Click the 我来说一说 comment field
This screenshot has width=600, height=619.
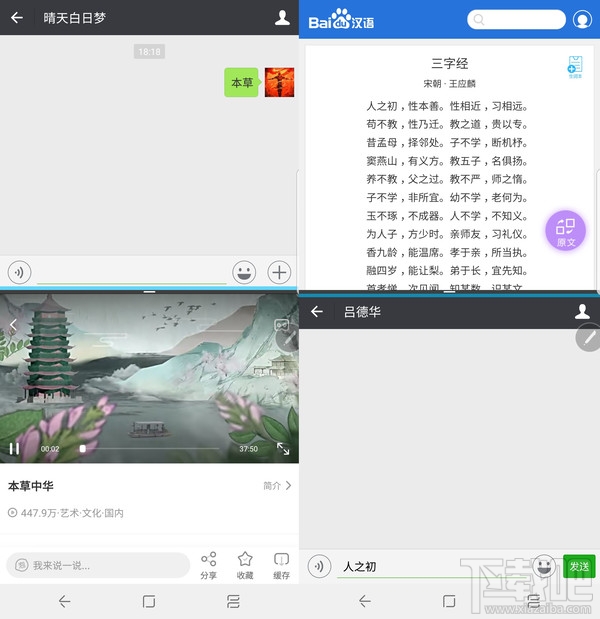[x=98, y=565]
